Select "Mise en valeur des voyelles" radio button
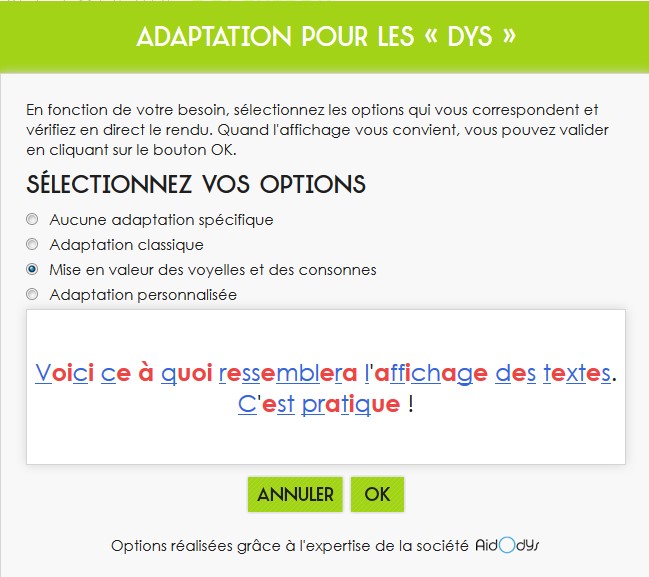This screenshot has width=649, height=577. click(32, 269)
